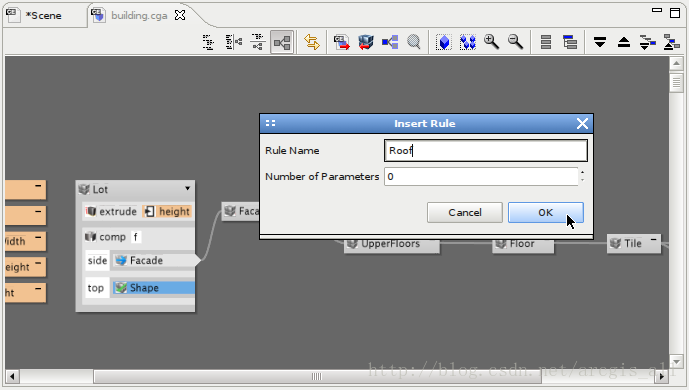Zoom in on the rule graph
Image resolution: width=689 pixels, height=390 pixels.
491,42
